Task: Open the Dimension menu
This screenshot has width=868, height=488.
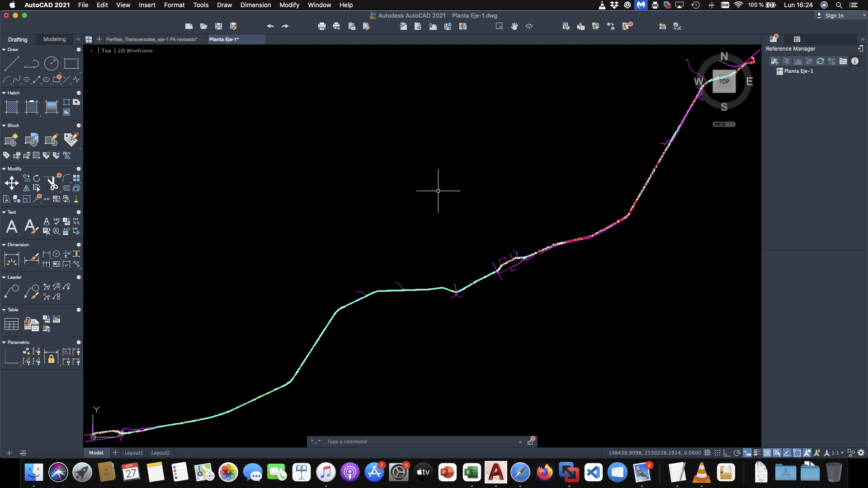Action: pyautogui.click(x=255, y=5)
